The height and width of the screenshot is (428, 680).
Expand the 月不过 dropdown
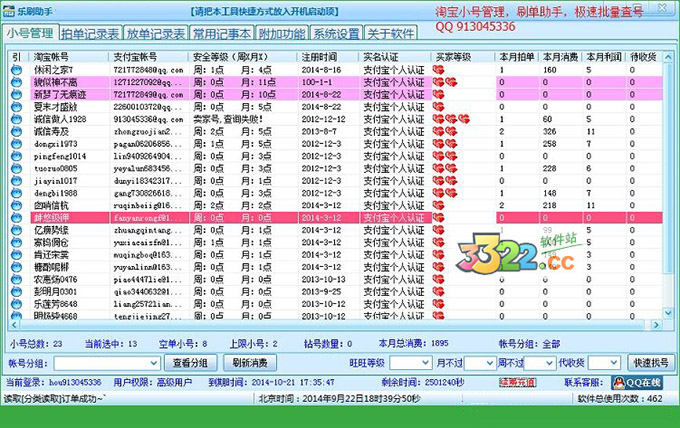[490, 363]
